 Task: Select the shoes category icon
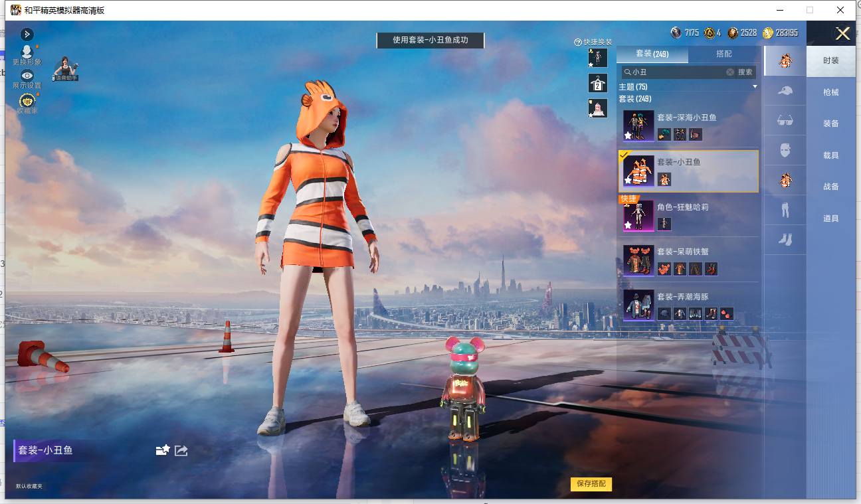point(785,240)
